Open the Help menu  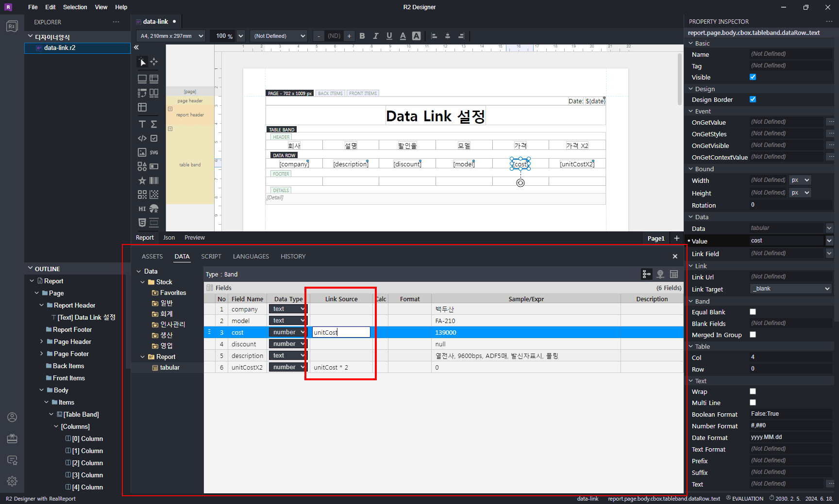pos(121,7)
